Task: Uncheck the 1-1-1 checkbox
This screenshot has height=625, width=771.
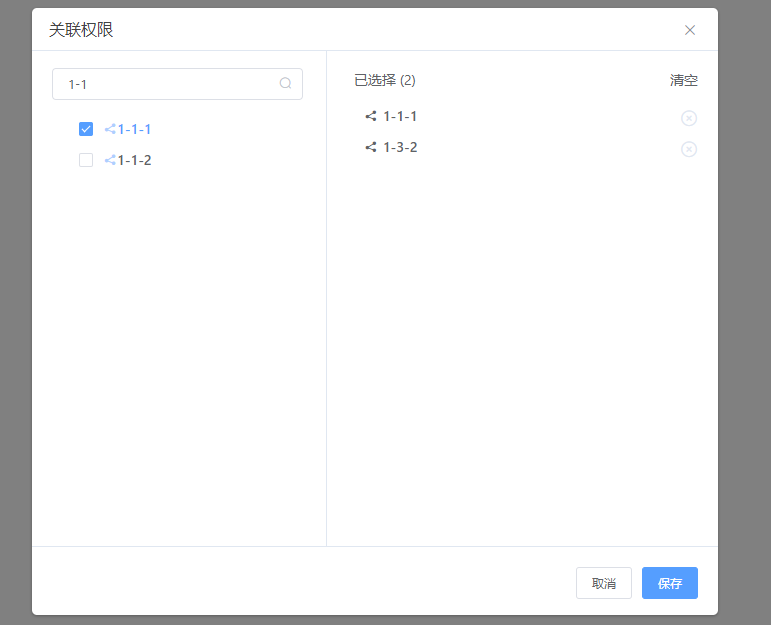Action: coord(86,129)
